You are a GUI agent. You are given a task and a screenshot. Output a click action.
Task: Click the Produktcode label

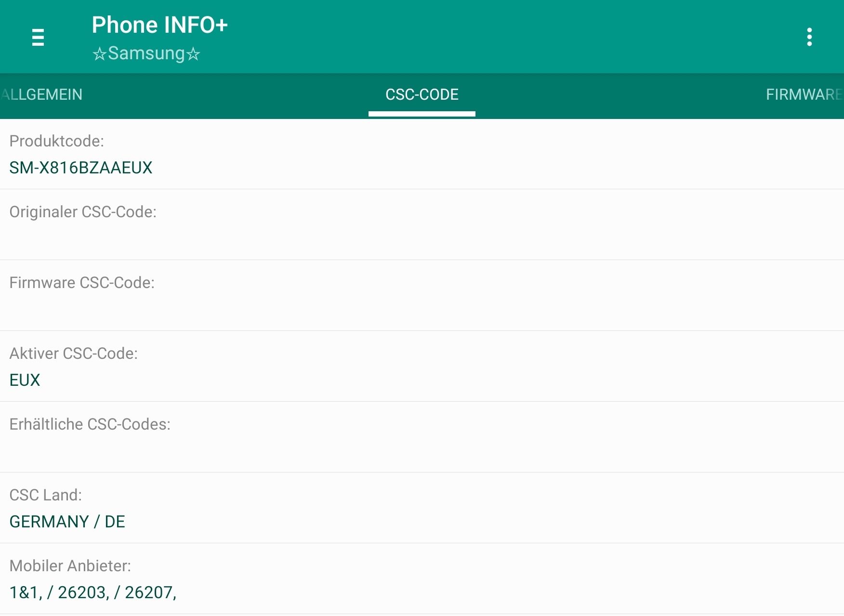click(57, 141)
